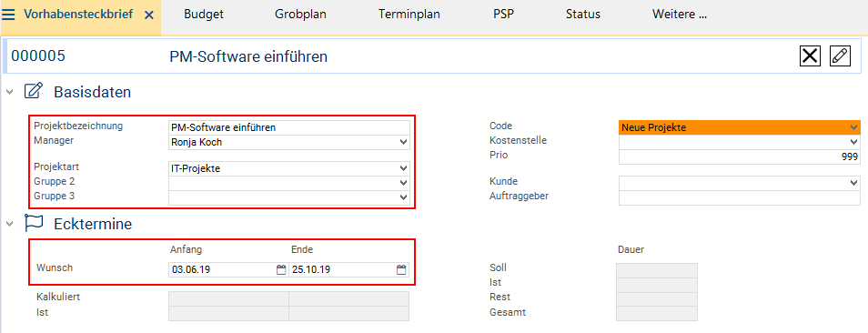Click the Rest Dauer field
Screen dimensions: 868x333
point(657,299)
